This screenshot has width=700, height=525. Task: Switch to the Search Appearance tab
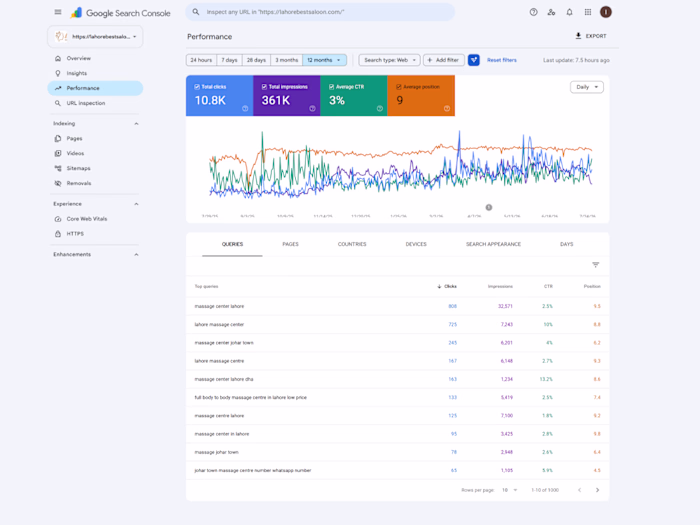click(493, 244)
